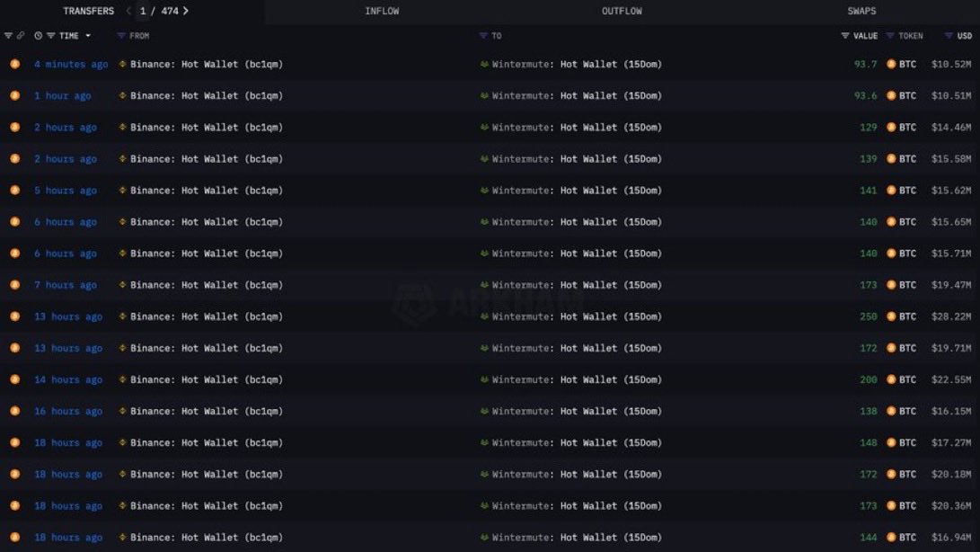
Task: Open the '4 minutes ago' transaction link
Action: pyautogui.click(x=71, y=64)
